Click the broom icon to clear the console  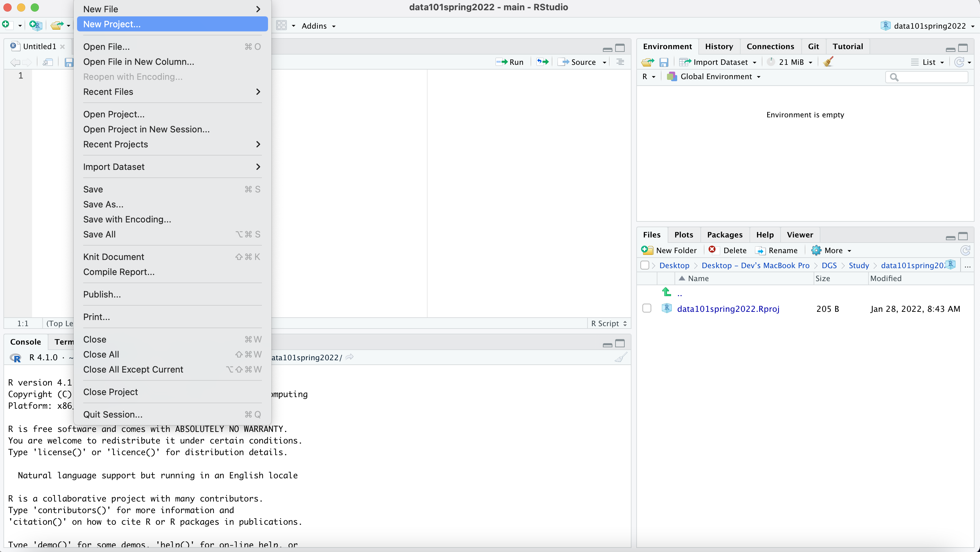[621, 358]
